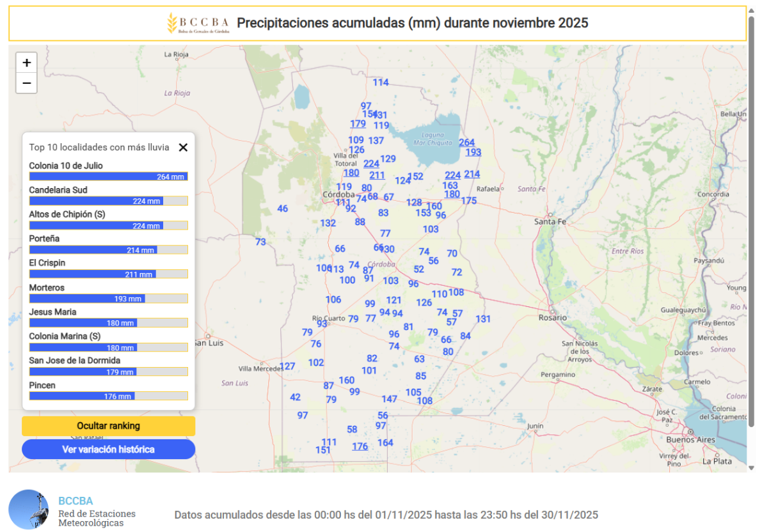
Task: Click the 176 station marker in south
Action: [360, 446]
